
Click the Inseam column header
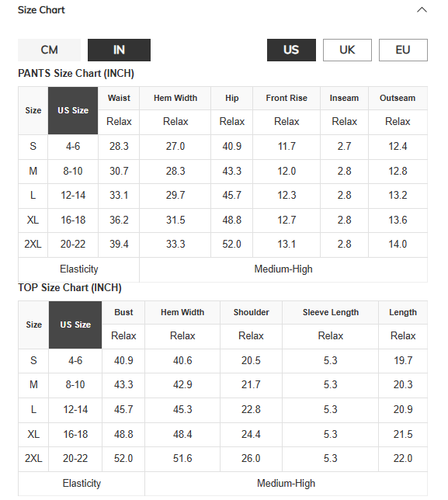point(344,98)
